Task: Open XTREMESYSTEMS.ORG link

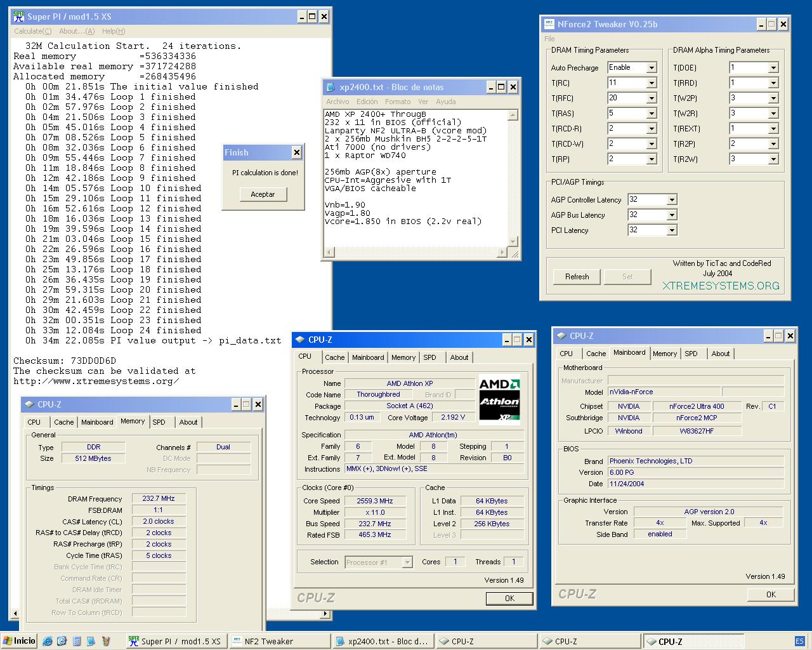Action: (x=721, y=286)
